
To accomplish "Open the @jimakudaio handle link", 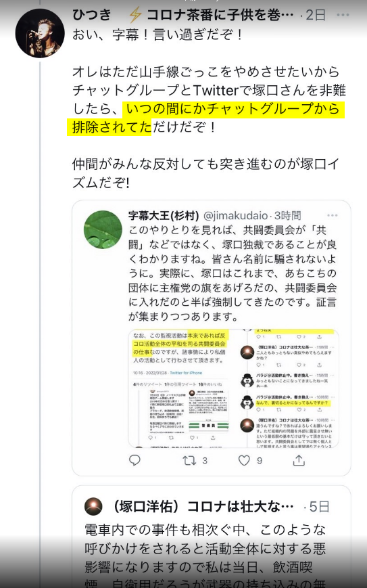I will click(235, 216).
